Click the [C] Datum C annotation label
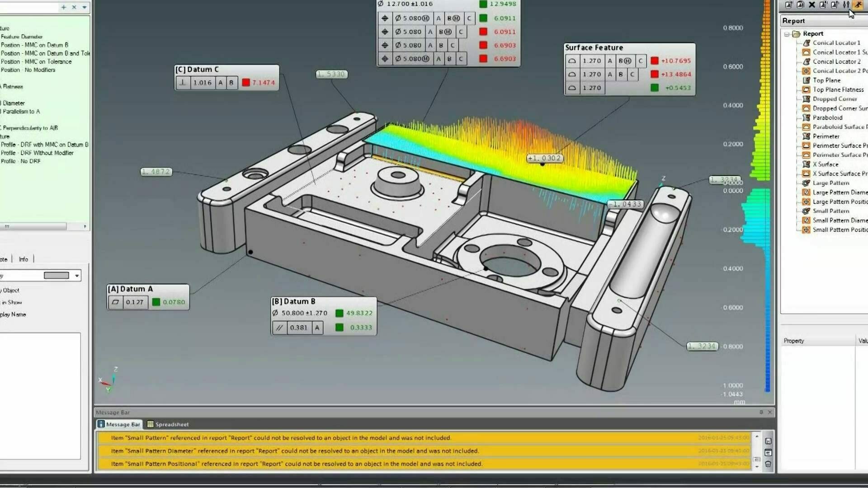The width and height of the screenshot is (868, 488). point(198,70)
